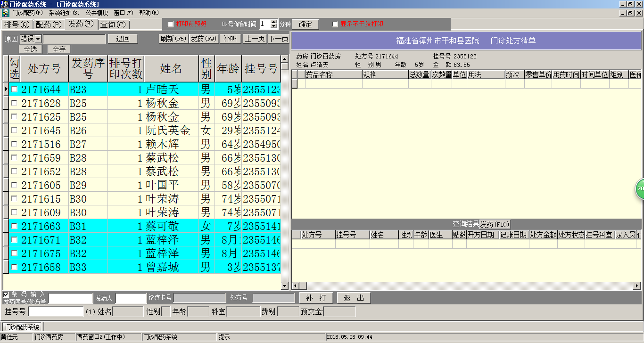Enable the 打印前预览 checkbox
The image size is (644, 343).
[171, 24]
